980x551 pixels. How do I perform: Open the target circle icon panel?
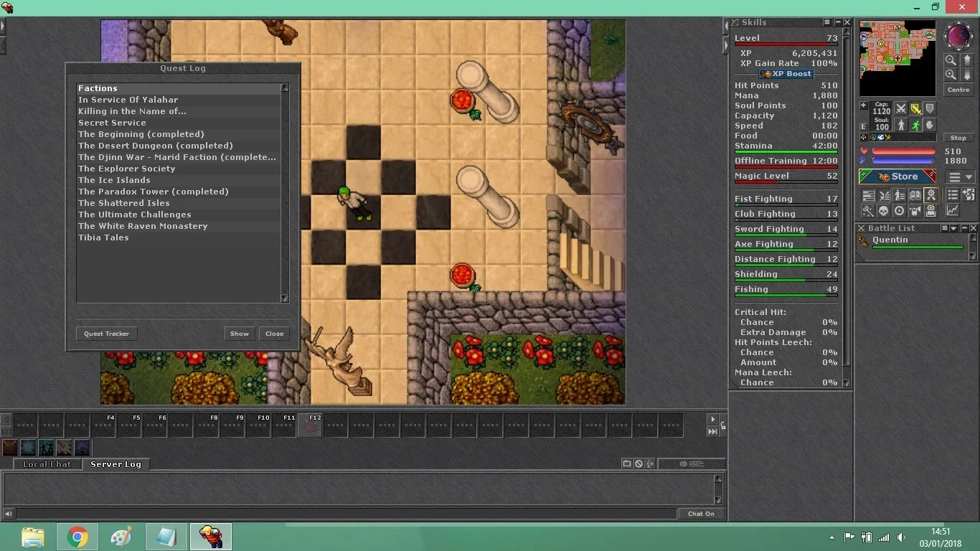899,211
